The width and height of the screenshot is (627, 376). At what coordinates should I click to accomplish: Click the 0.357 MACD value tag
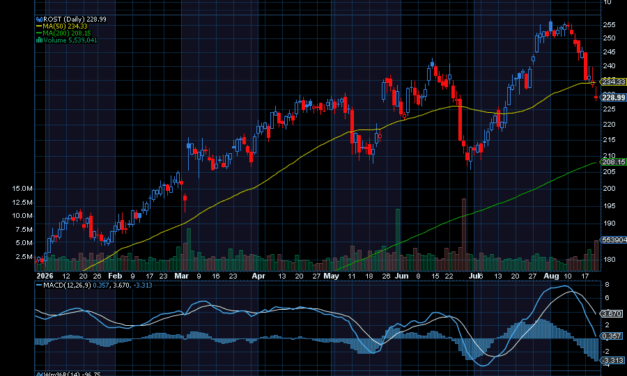[612, 336]
